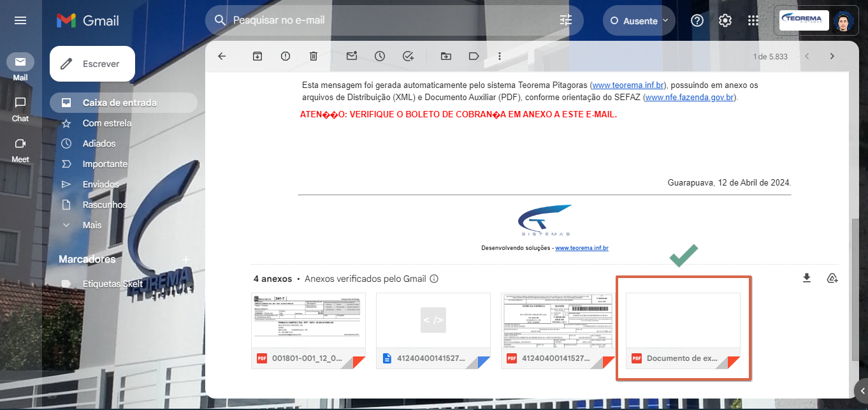Go to the newer email arrow
Viewport: 868px width, 410px height.
pyautogui.click(x=807, y=56)
